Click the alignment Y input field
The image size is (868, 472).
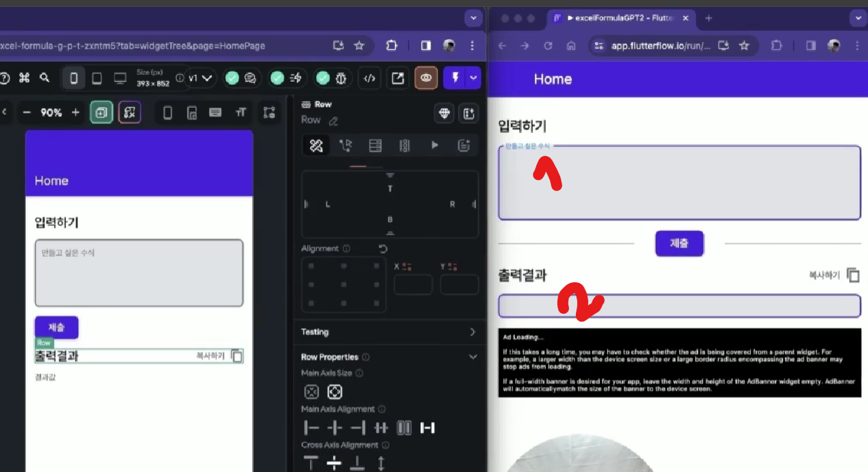459,284
